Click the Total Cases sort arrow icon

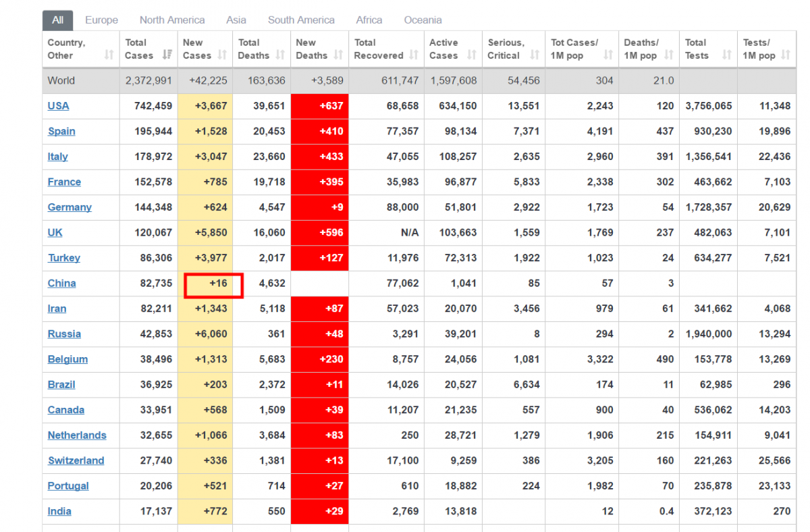(x=168, y=55)
